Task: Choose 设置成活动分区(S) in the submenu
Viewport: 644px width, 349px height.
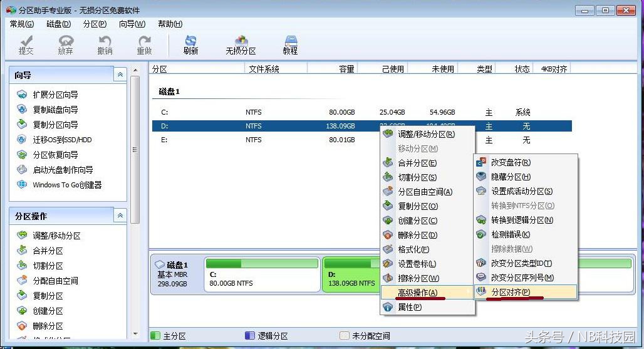Action: pyautogui.click(x=526, y=191)
